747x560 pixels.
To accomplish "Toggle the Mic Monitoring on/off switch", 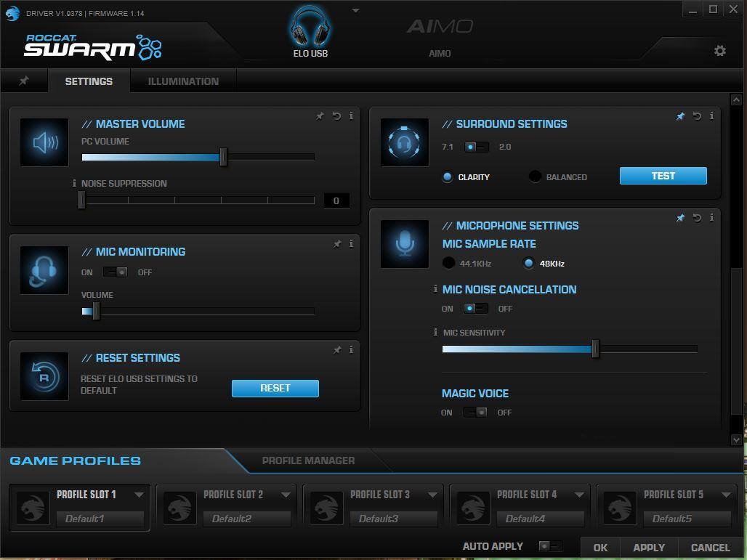I will (116, 272).
